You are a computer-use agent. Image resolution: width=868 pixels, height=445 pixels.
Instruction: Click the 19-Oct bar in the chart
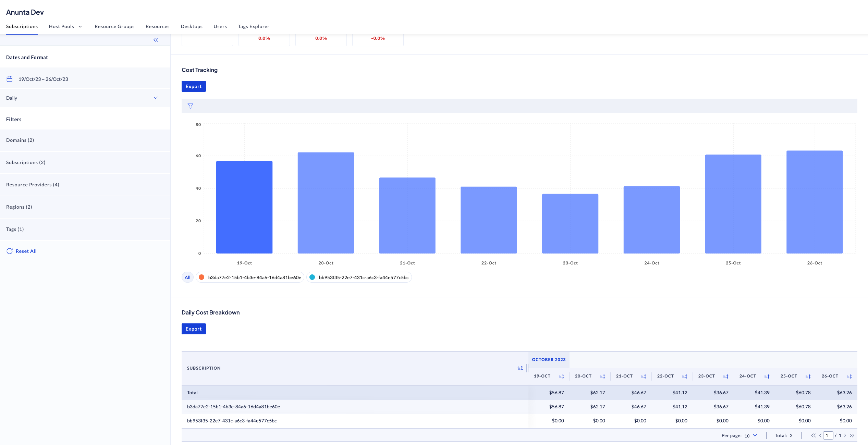[x=244, y=207]
